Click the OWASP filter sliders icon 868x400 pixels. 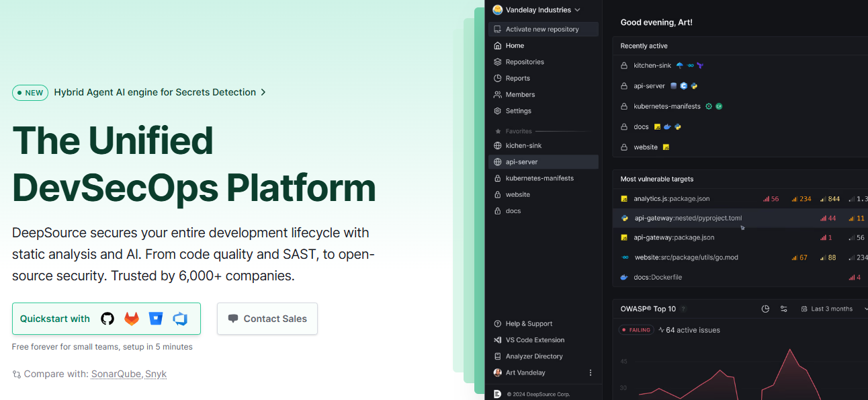tap(783, 309)
